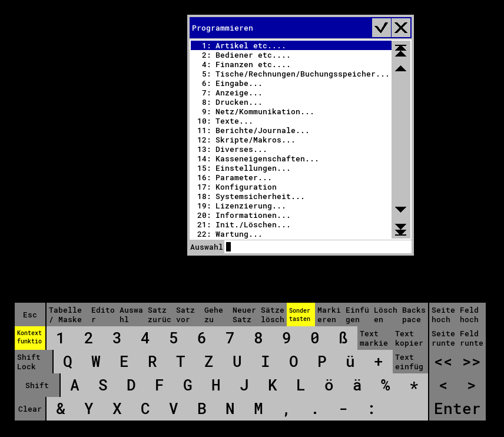Image resolution: width=504 pixels, height=437 pixels.
Task: Toggle the yellow Sondertasten key
Action: (x=300, y=314)
